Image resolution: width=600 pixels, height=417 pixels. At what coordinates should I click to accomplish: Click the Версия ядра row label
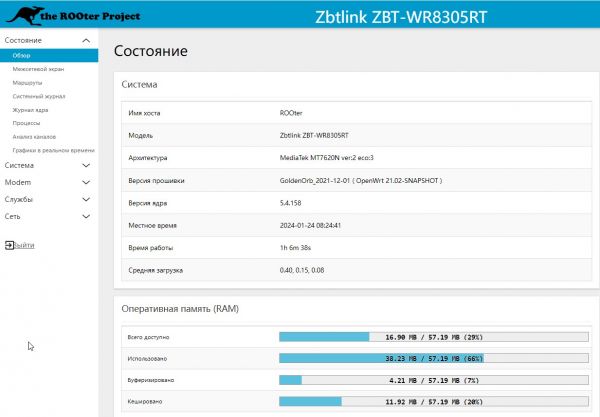pyautogui.click(x=148, y=203)
